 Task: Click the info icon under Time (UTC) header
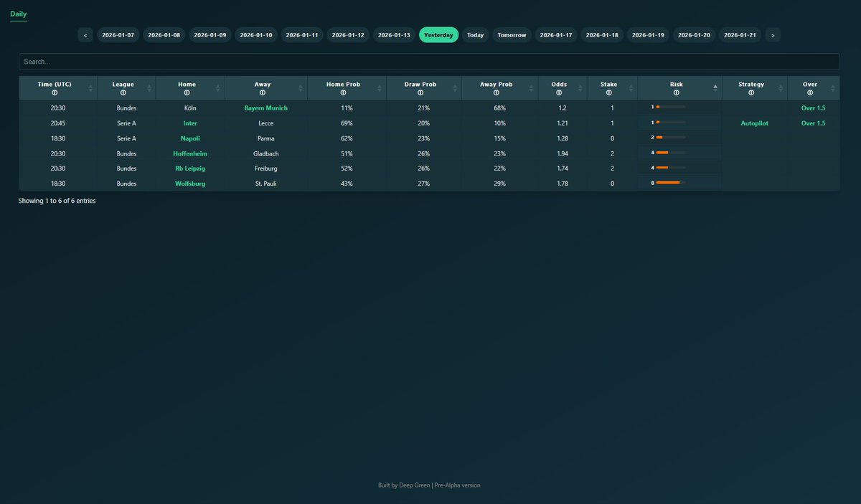tap(55, 92)
